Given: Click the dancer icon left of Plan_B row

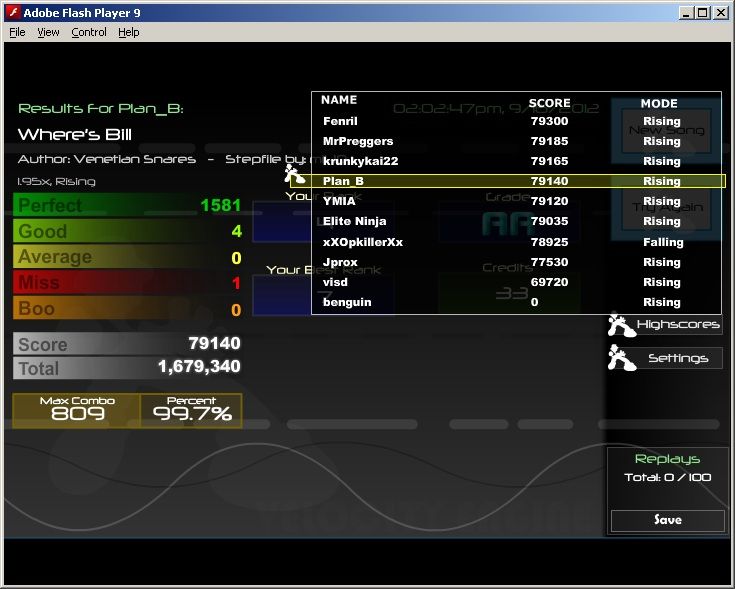Looking at the screenshot, I should click(x=295, y=178).
